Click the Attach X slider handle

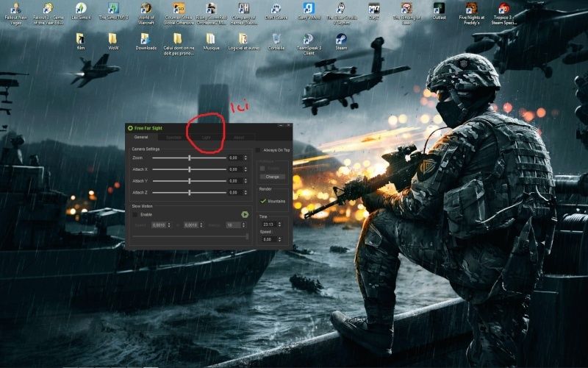190,169
